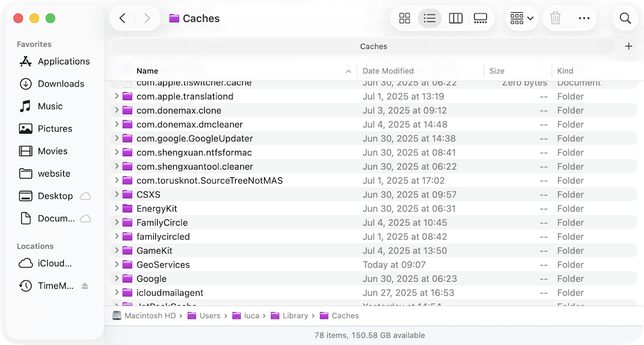Image resolution: width=644 pixels, height=345 pixels.
Task: Click Library in the path bar
Action: pos(290,316)
